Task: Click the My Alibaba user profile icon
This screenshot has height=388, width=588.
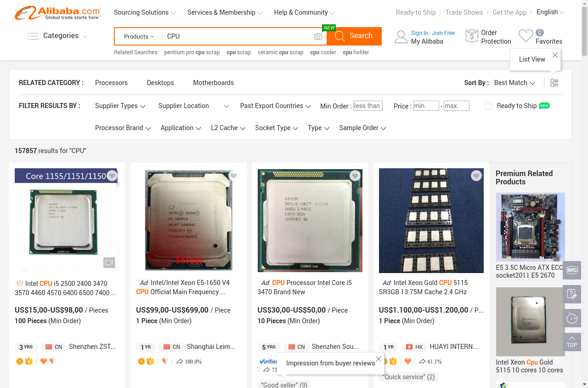Action: 401,37
